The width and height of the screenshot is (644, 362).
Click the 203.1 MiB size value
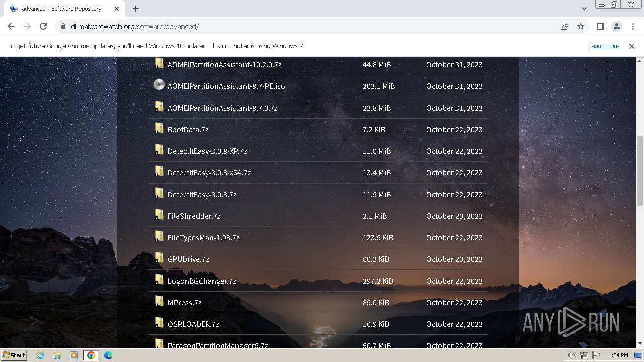click(379, 86)
